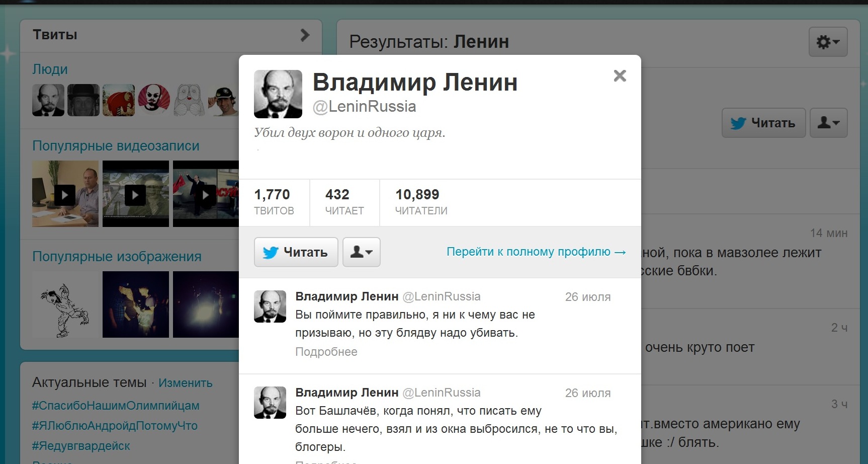868x464 pixels.
Task: Open #СпасибоНашимОлимпийцам trend
Action: point(116,406)
